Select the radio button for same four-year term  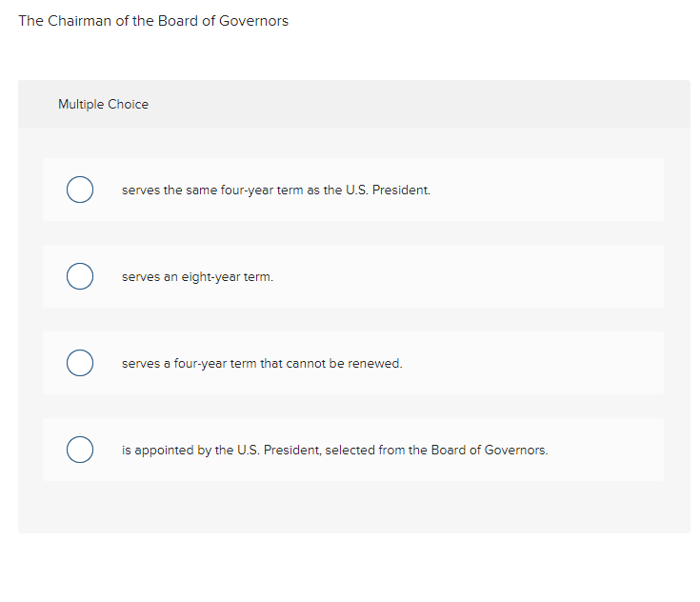pos(79,190)
